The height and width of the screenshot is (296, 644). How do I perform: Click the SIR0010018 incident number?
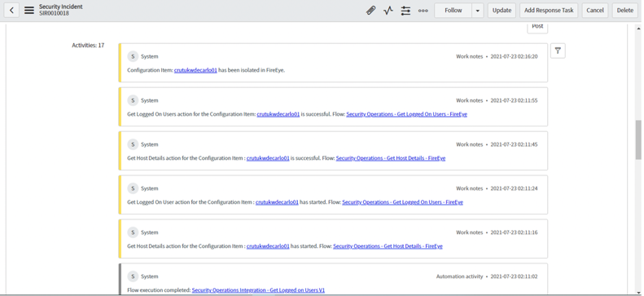pyautogui.click(x=54, y=14)
